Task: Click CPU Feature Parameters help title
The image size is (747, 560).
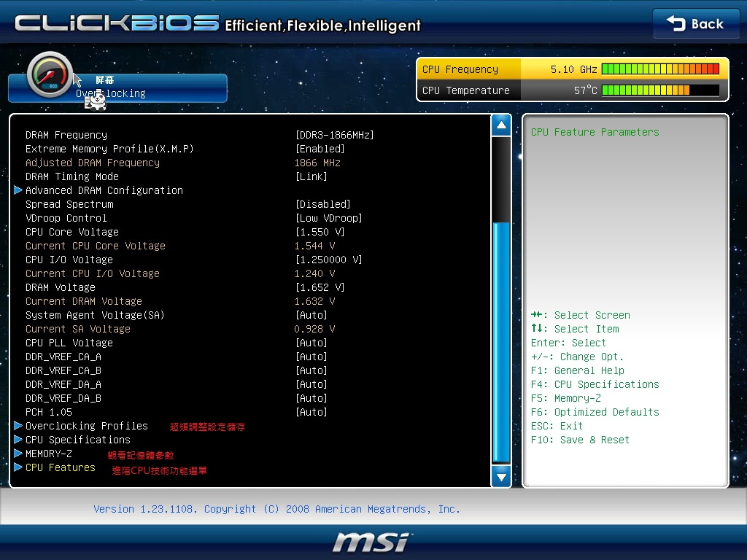Action: (x=595, y=132)
